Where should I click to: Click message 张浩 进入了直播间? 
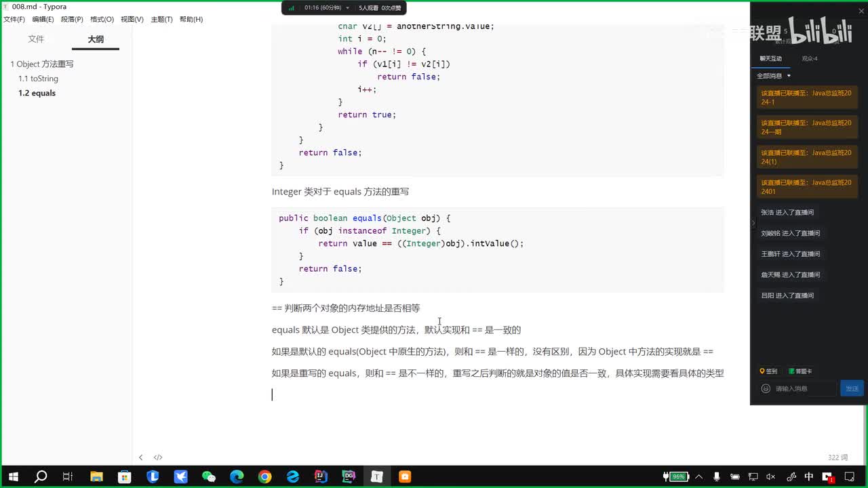tap(787, 212)
